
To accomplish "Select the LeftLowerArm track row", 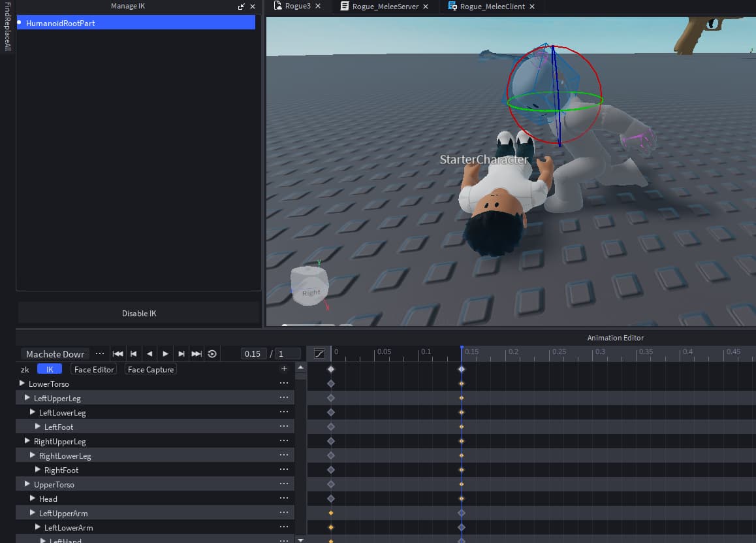I will coord(155,527).
